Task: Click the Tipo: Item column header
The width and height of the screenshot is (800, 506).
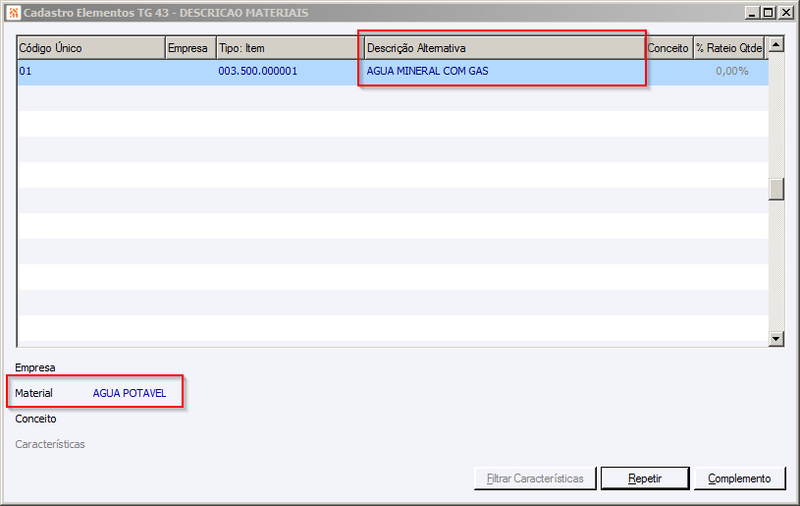Action: [x=288, y=48]
